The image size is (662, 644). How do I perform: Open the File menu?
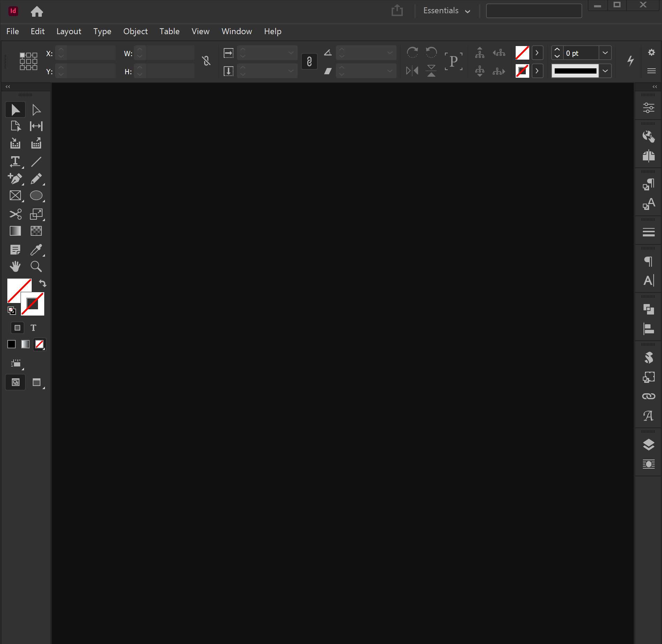pos(13,31)
